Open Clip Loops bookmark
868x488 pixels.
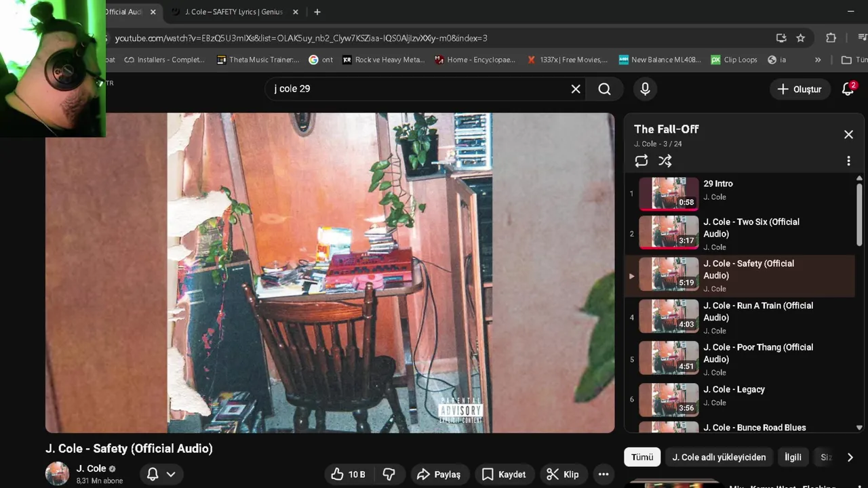734,60
